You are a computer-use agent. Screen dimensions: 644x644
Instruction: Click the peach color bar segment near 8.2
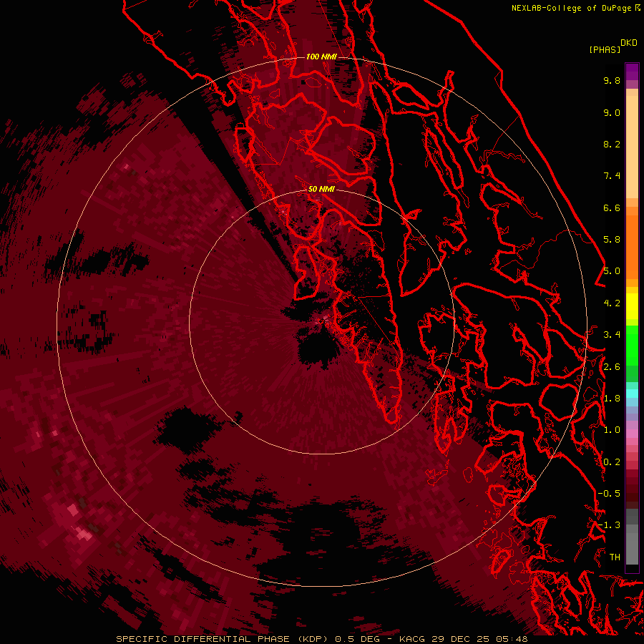[x=632, y=147]
